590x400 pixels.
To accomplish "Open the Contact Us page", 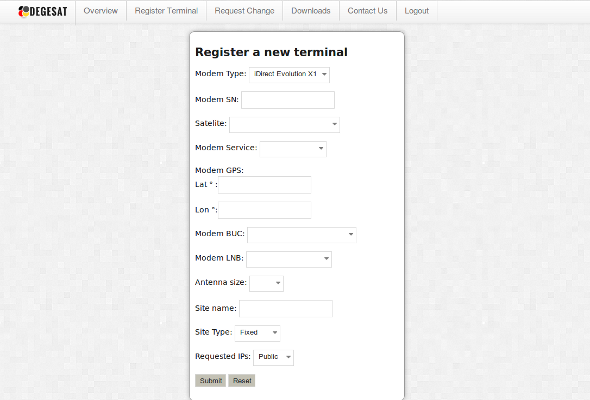I will click(x=367, y=11).
